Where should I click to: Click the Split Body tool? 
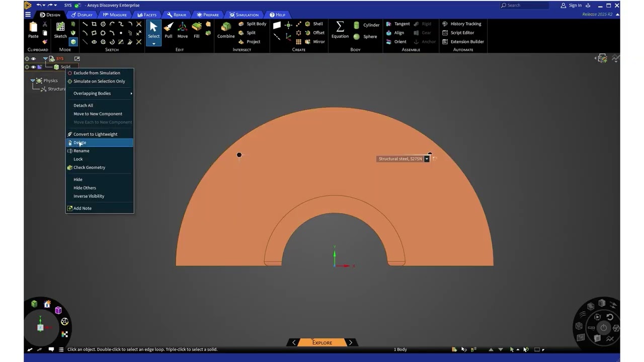tap(252, 24)
